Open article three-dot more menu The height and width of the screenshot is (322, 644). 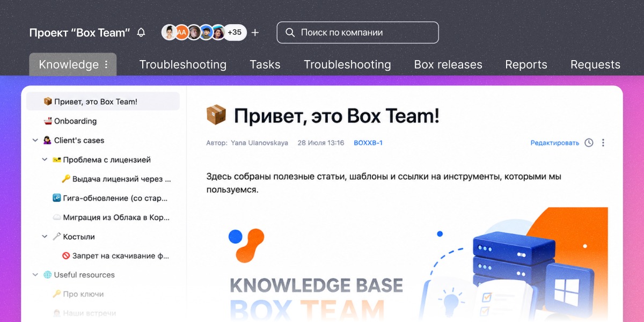(x=603, y=143)
